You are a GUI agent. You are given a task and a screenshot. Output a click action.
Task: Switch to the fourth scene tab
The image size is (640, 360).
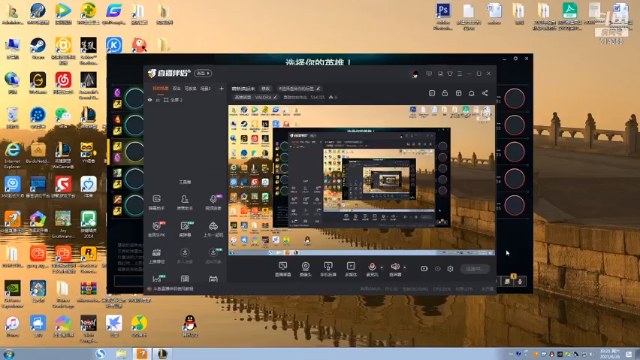[x=205, y=88]
